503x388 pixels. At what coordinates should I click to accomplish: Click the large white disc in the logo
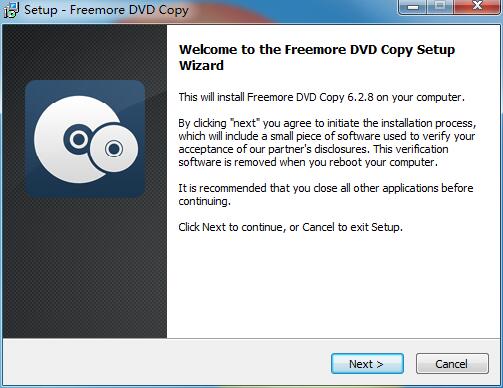coord(68,140)
